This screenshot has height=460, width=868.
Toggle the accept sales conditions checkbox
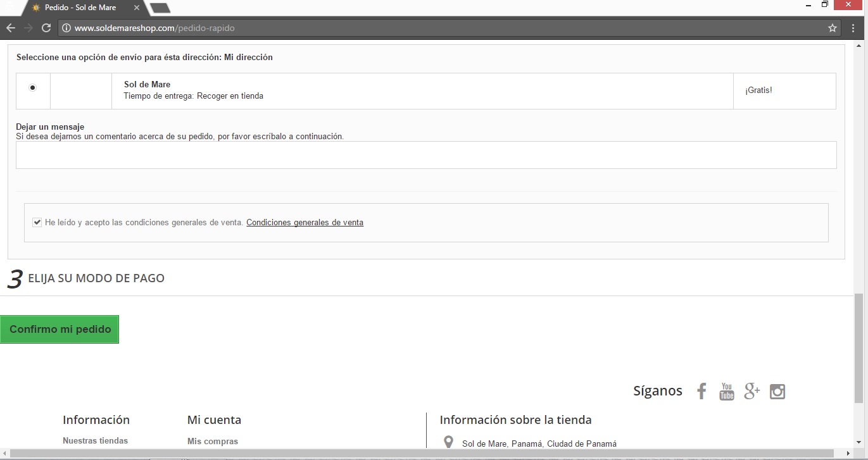point(37,222)
